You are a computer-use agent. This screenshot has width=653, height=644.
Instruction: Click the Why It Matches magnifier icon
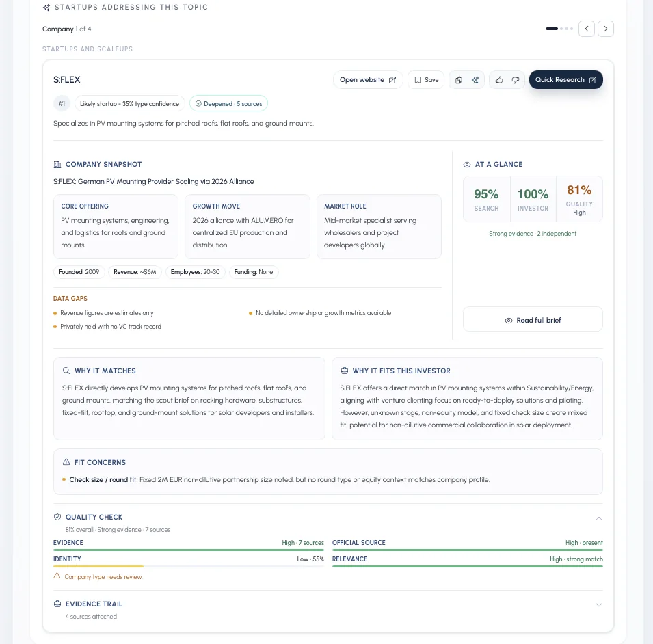point(66,371)
